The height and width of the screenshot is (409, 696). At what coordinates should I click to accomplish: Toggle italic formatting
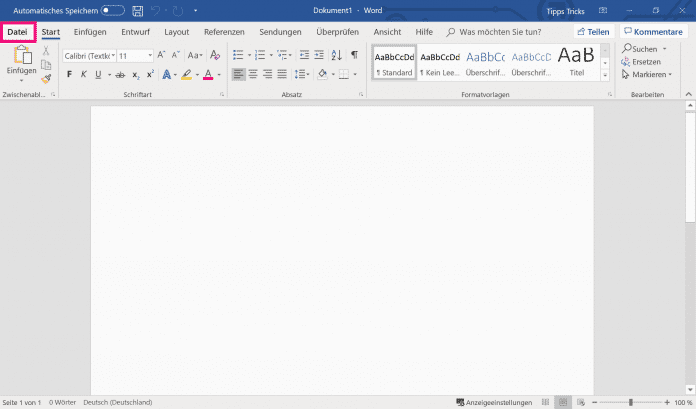tap(84, 75)
